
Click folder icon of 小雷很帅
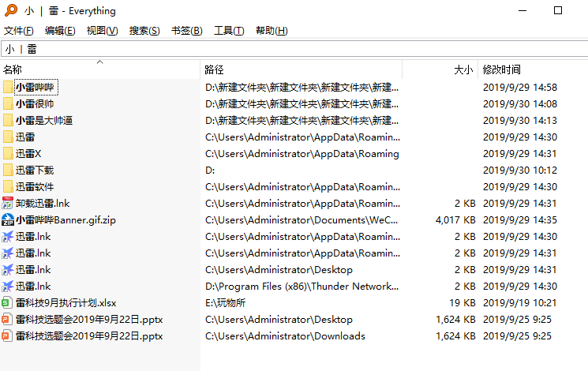(8, 103)
